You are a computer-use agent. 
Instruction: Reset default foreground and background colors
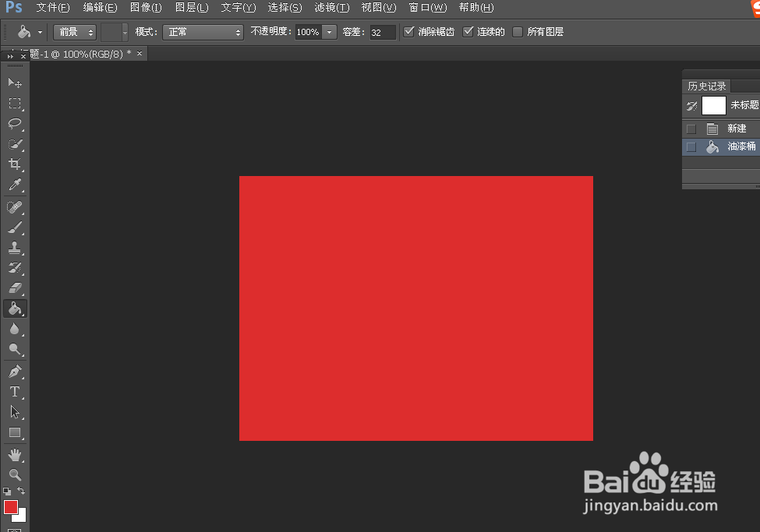[7, 491]
